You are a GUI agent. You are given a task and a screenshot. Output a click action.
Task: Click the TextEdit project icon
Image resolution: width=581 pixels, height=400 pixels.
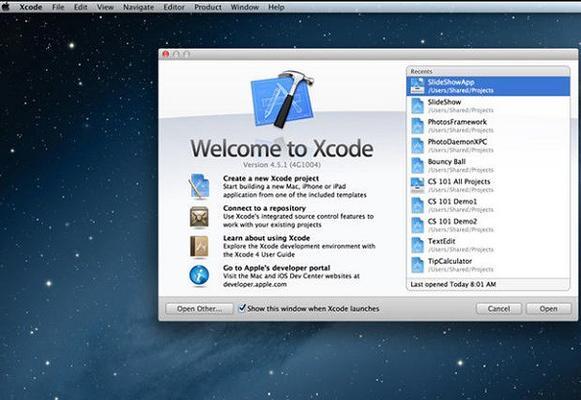pos(417,245)
